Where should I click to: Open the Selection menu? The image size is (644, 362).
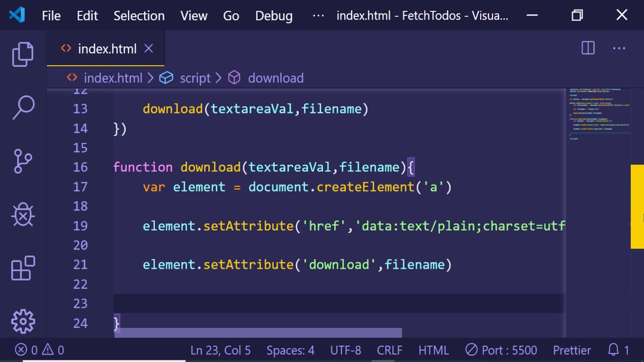[139, 16]
